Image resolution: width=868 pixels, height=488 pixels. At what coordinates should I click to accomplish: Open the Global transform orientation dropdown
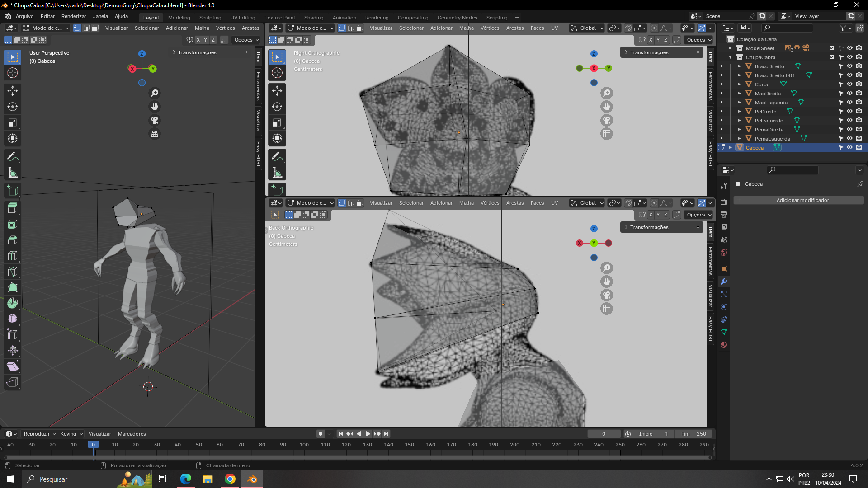pyautogui.click(x=587, y=28)
